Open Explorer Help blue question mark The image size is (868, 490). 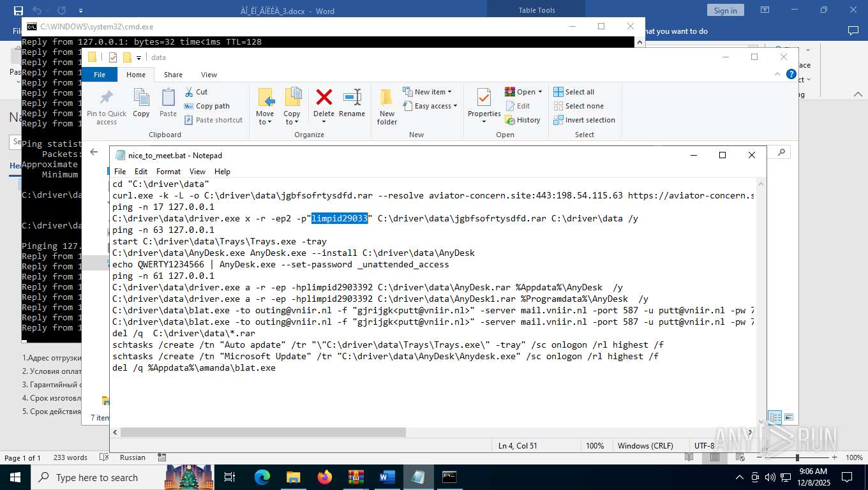[x=790, y=75]
